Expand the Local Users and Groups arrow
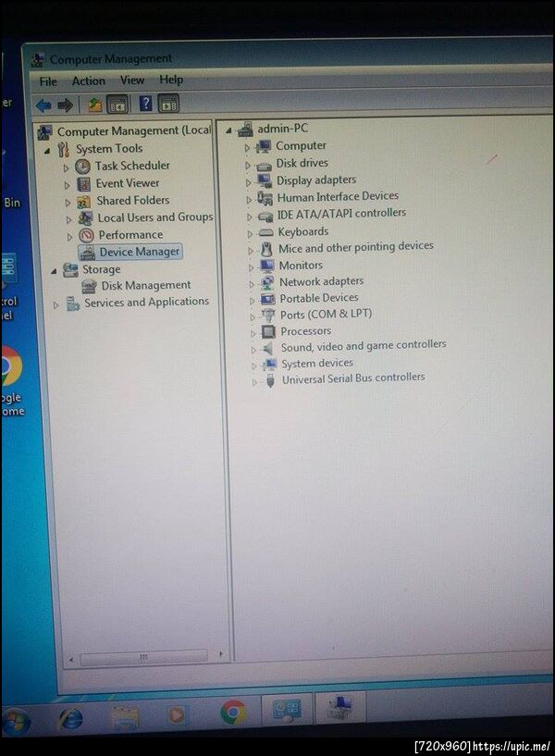The image size is (555, 756). (68, 220)
